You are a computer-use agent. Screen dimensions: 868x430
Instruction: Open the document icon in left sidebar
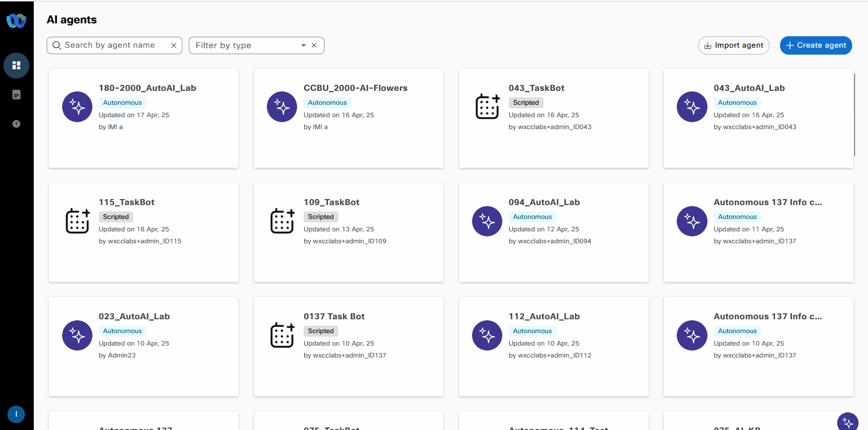[x=16, y=95]
